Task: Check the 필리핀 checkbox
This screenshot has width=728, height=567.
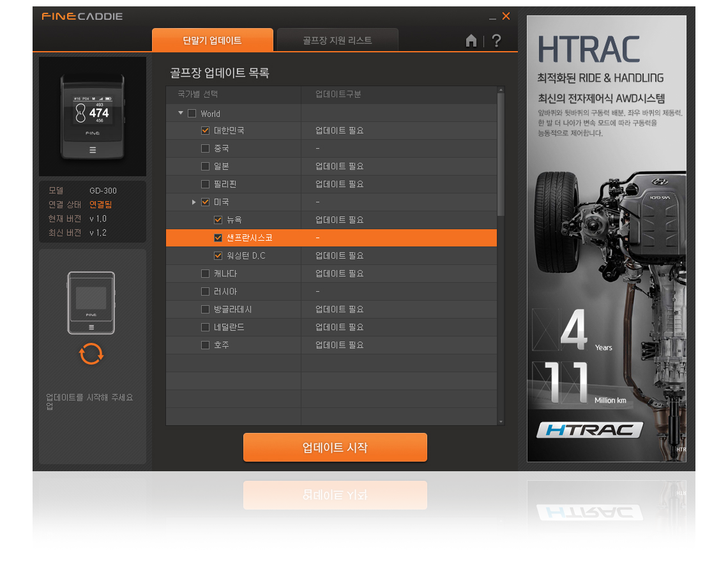Action: 205,185
